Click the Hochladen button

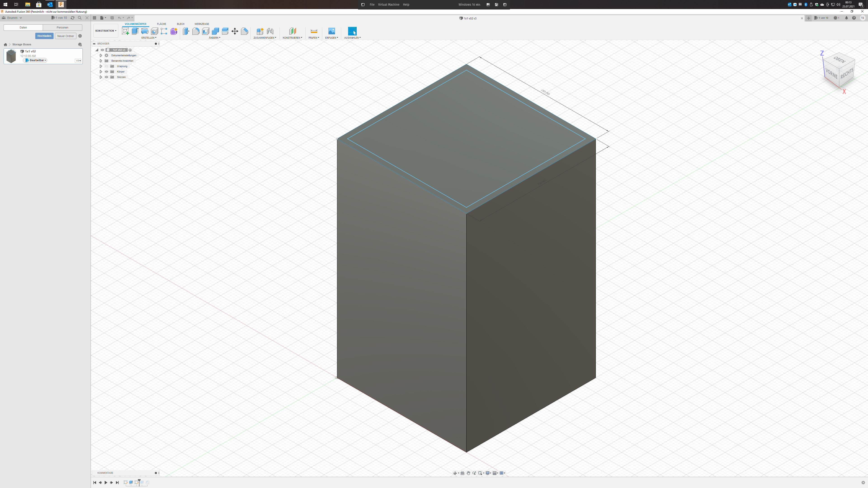[44, 36]
